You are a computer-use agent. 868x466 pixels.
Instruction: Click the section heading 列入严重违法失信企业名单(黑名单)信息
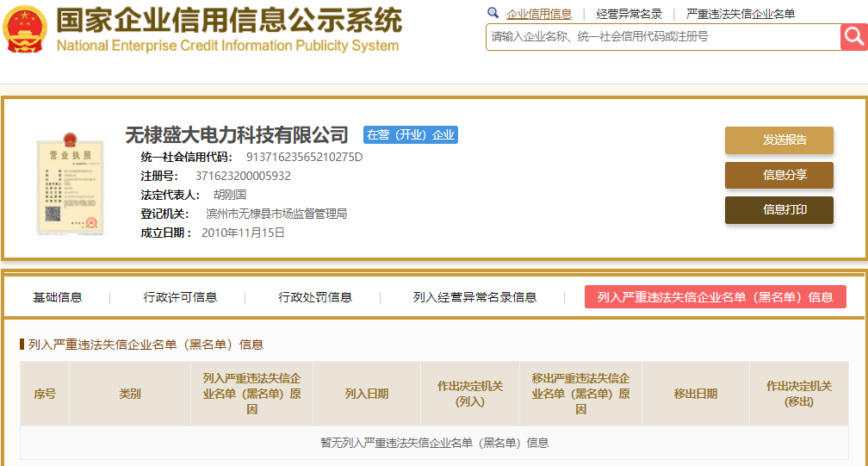[146, 345]
